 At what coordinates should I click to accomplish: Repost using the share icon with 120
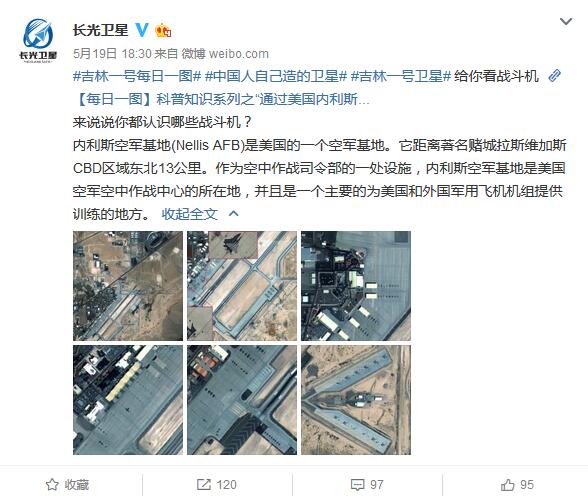coord(217,484)
